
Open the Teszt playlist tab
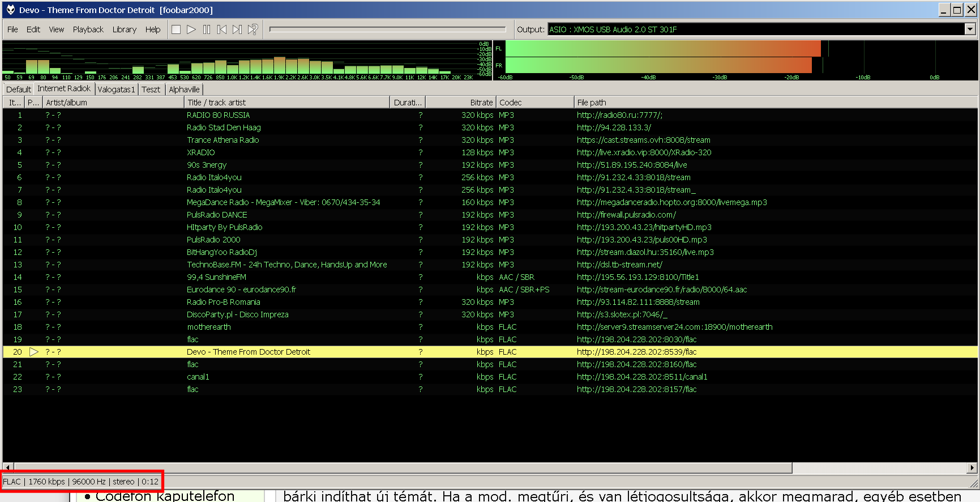pyautogui.click(x=151, y=90)
